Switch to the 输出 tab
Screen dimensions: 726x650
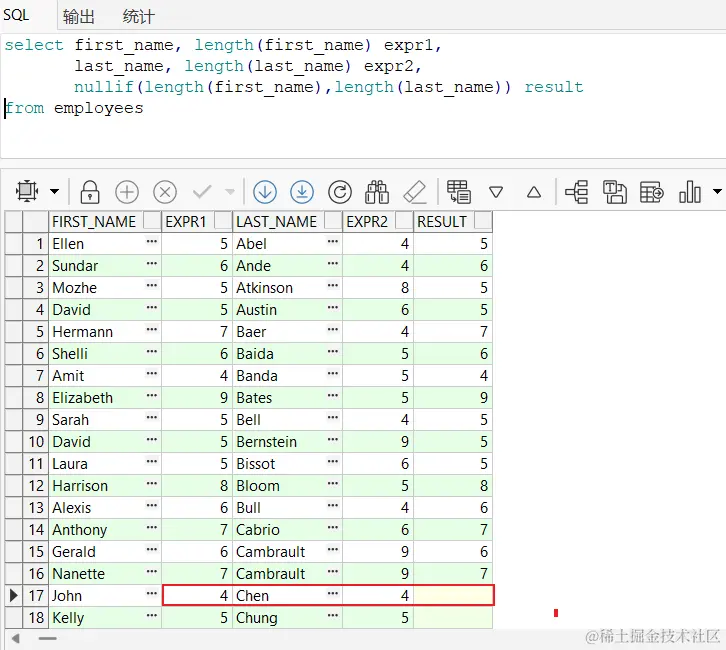pos(79,17)
